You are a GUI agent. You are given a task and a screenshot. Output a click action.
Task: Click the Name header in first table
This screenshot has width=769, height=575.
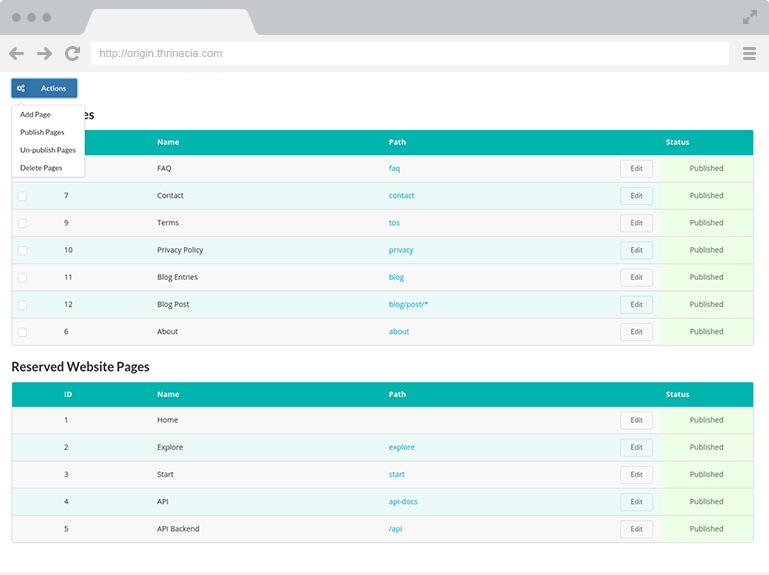pos(168,142)
